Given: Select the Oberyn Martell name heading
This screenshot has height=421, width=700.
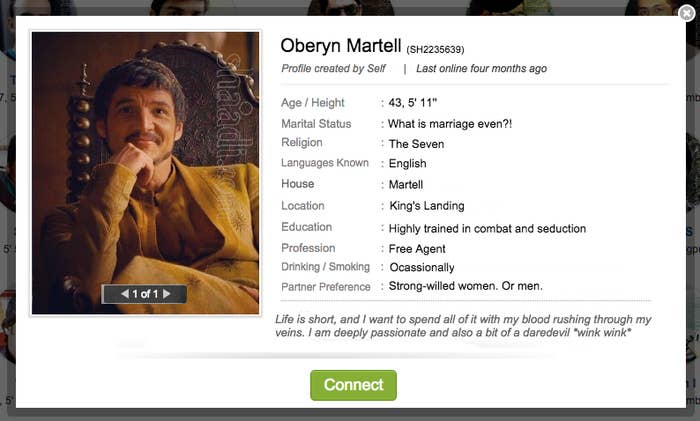Looking at the screenshot, I should click(x=340, y=46).
